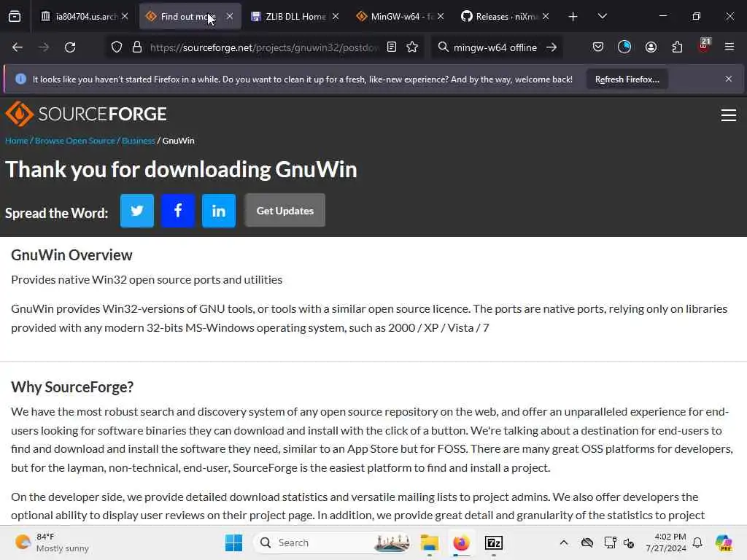The width and height of the screenshot is (747, 560).
Task: Show hidden system tray icons
Action: pos(564,542)
